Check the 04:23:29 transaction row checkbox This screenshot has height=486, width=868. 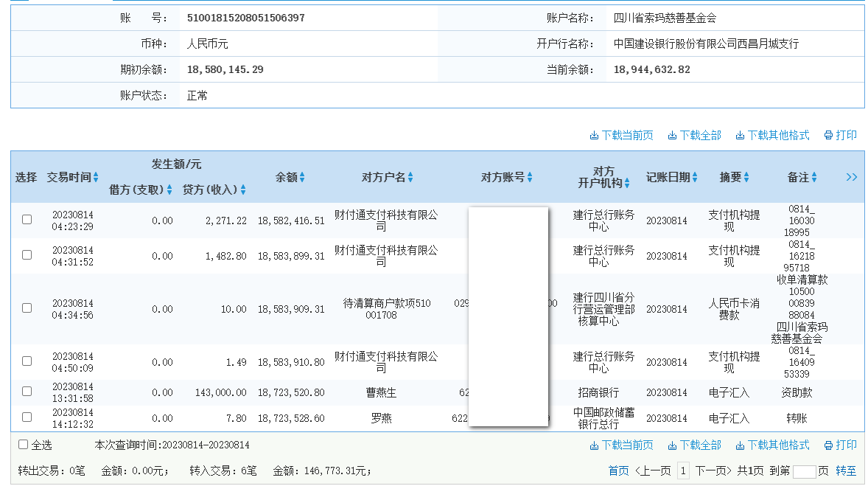27,220
